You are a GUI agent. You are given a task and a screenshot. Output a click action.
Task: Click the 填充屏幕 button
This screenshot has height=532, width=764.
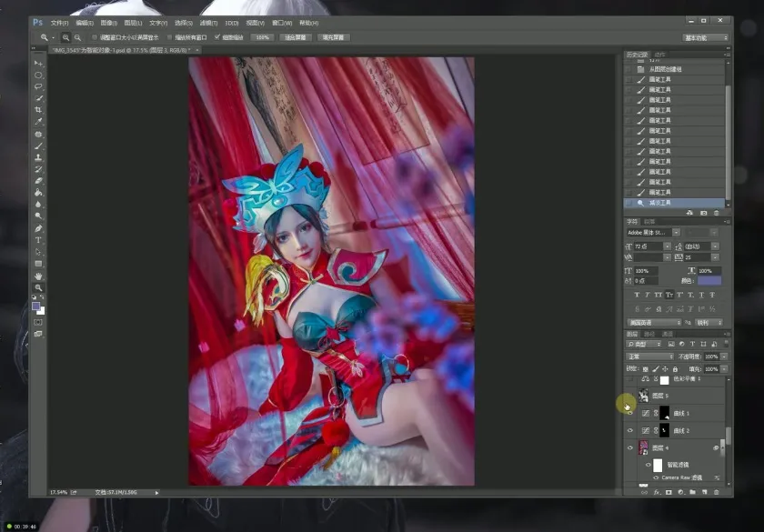click(x=333, y=37)
